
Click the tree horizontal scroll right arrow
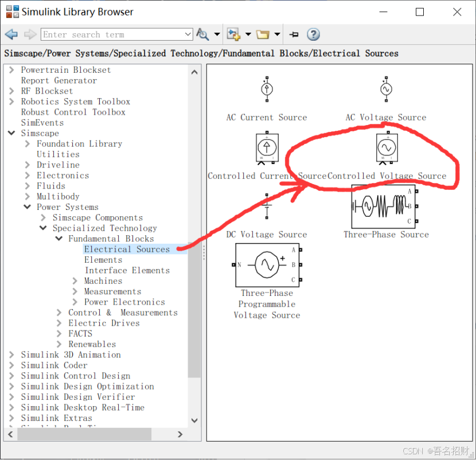[x=180, y=434]
